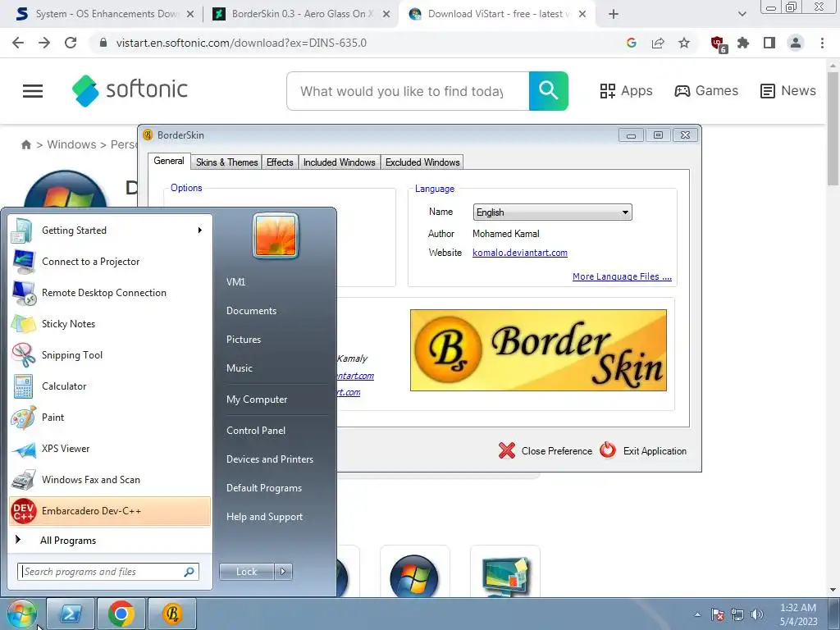This screenshot has width=840, height=630.
Task: Switch to Skins & Themes tab
Action: pyautogui.click(x=226, y=162)
